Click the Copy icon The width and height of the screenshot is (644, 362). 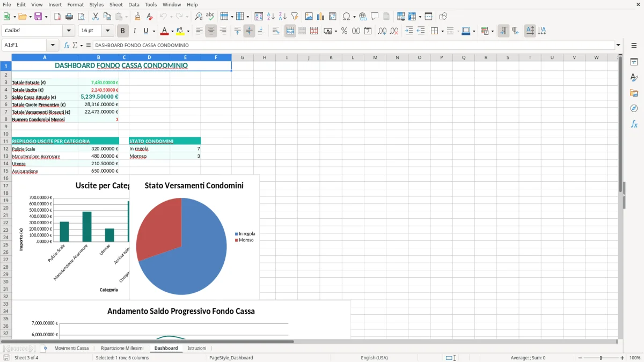106,17
